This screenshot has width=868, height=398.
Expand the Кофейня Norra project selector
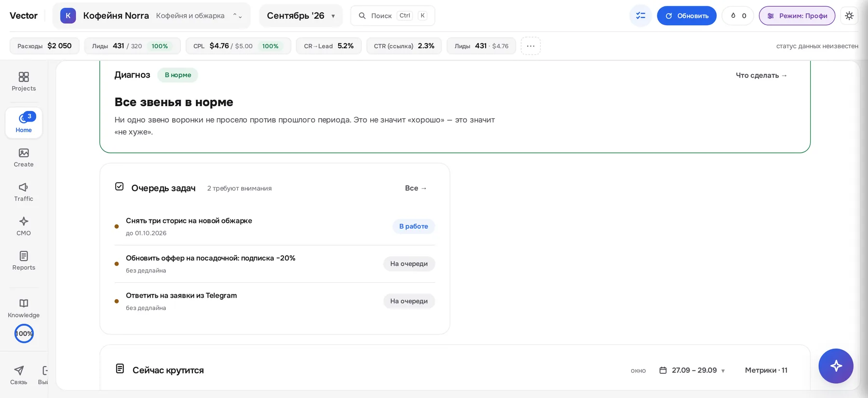[x=151, y=15]
